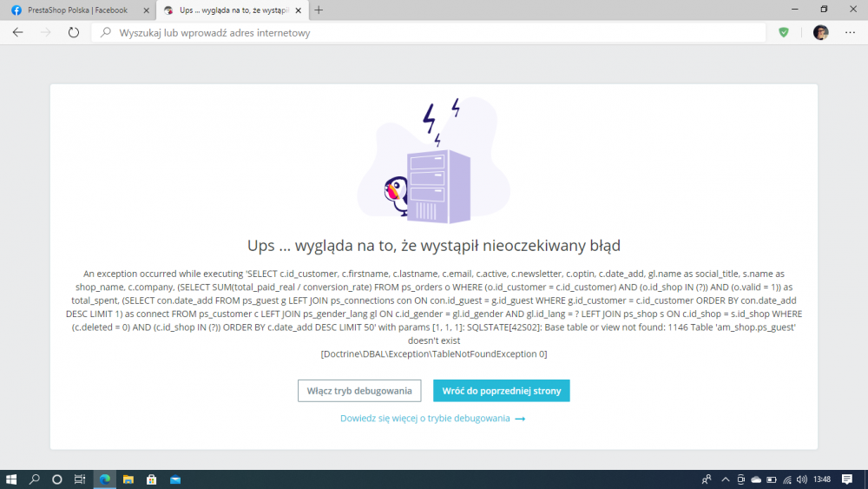Open Task View on taskbar
Image resolution: width=868 pixels, height=489 pixels.
point(80,479)
